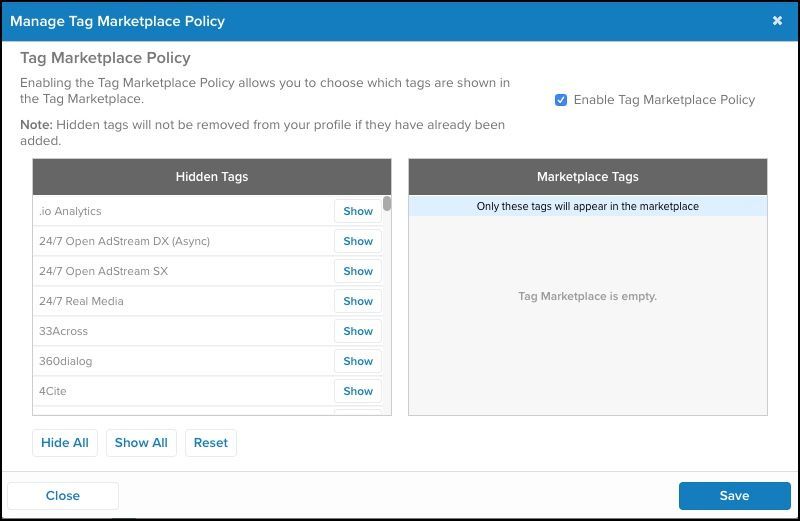This screenshot has width=800, height=521.
Task: Click the Marketplace Tags column header
Action: coord(587,177)
